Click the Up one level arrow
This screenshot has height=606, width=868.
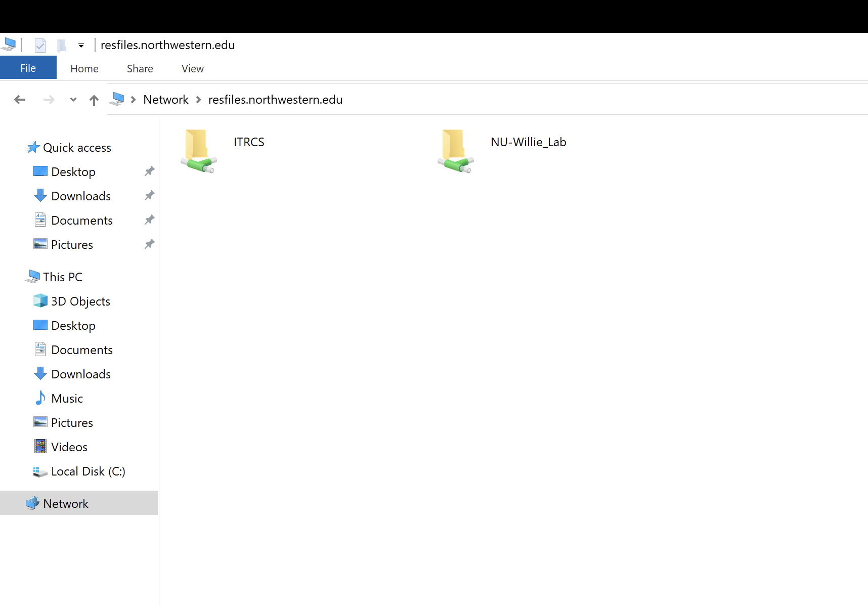(x=94, y=100)
